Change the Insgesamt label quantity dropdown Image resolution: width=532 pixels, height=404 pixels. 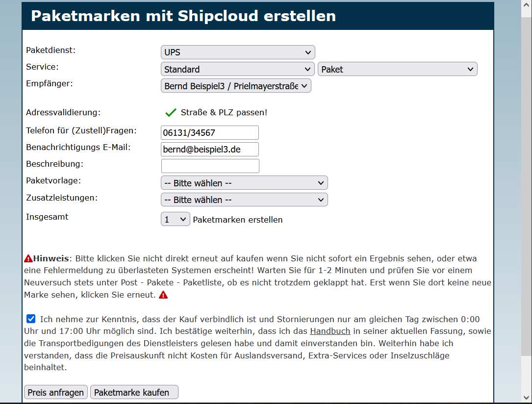tap(175, 219)
